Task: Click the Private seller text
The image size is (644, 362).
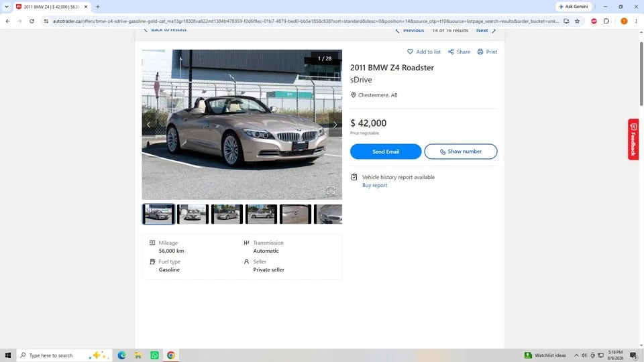Action: pos(268,269)
